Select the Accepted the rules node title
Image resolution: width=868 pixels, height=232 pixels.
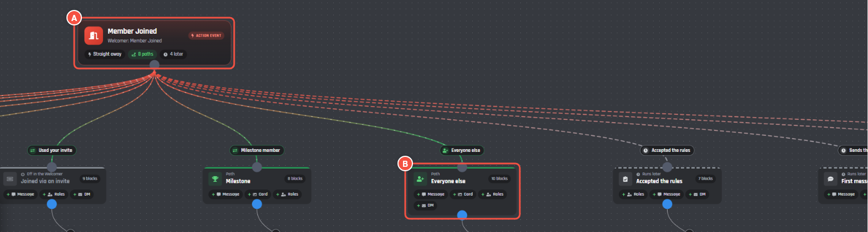pos(659,181)
